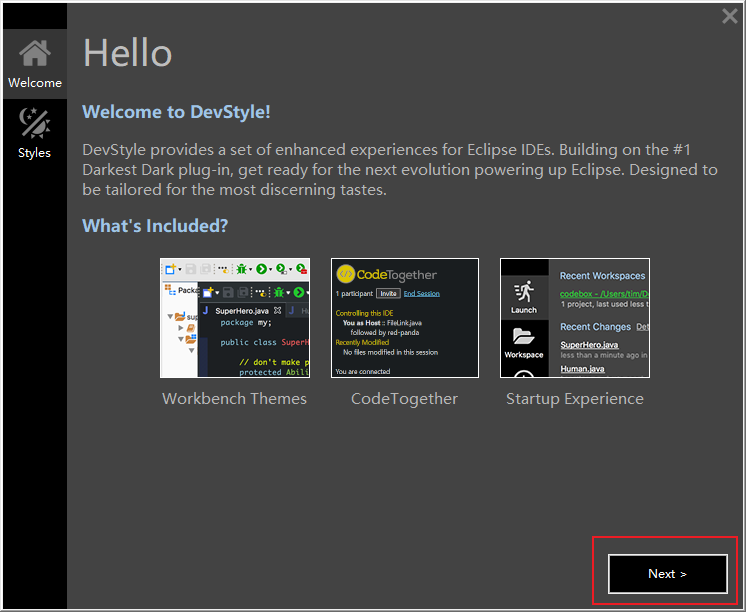Click the Startup Experience caption
The height and width of the screenshot is (612, 746).
click(x=575, y=398)
